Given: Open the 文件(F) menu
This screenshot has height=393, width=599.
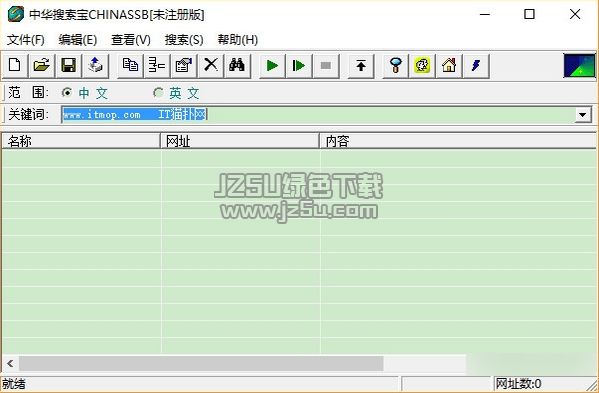Looking at the screenshot, I should pyautogui.click(x=26, y=40).
